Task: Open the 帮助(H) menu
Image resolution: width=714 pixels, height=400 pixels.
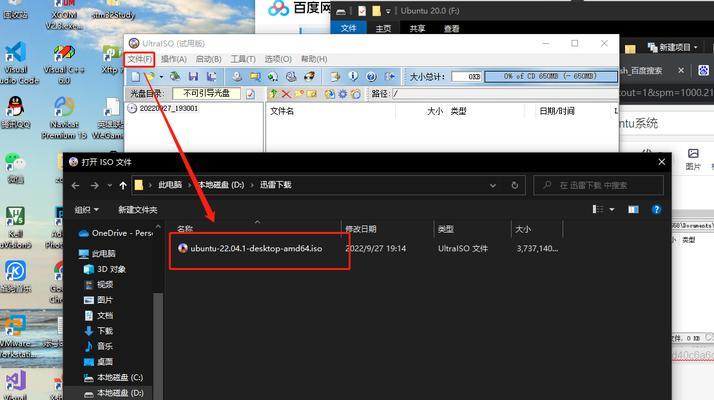Action: click(x=314, y=59)
